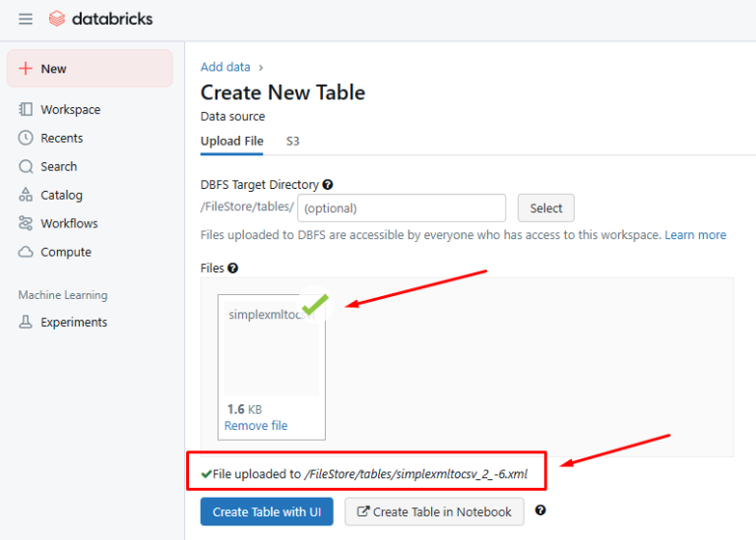Switch to the S3 tab
This screenshot has height=540, width=756.
click(292, 141)
